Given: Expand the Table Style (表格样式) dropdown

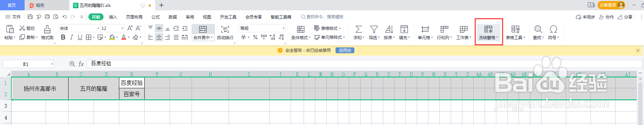Looking at the screenshot, I should (x=340, y=28).
